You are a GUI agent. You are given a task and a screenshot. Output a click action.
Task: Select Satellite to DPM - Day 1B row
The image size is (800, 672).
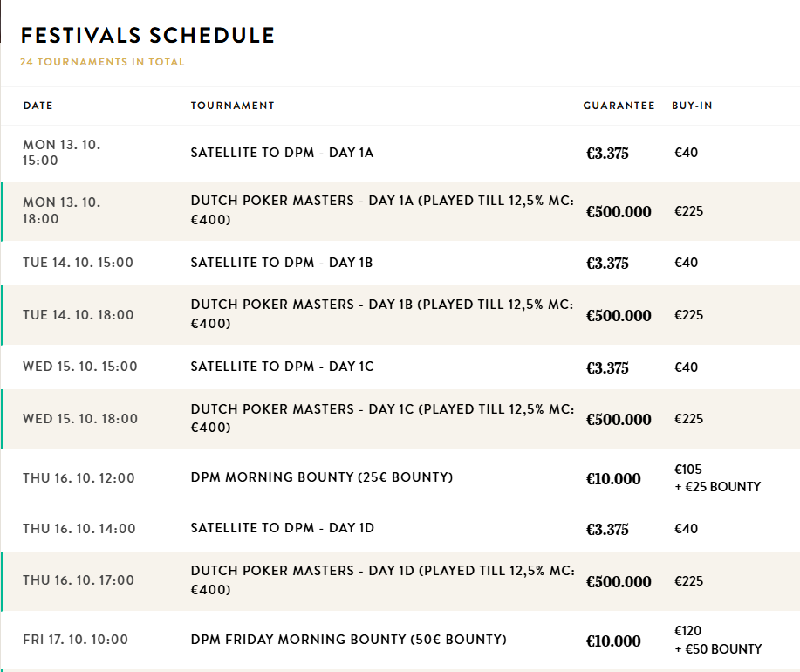[282, 263]
